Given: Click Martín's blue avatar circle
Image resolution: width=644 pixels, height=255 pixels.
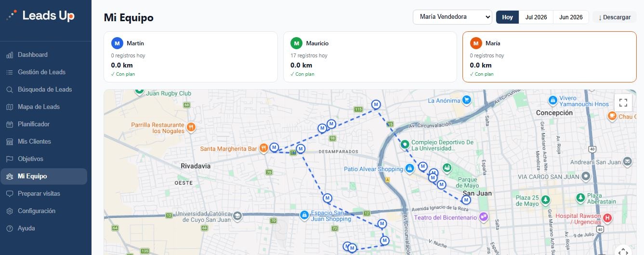Looking at the screenshot, I should (117, 43).
